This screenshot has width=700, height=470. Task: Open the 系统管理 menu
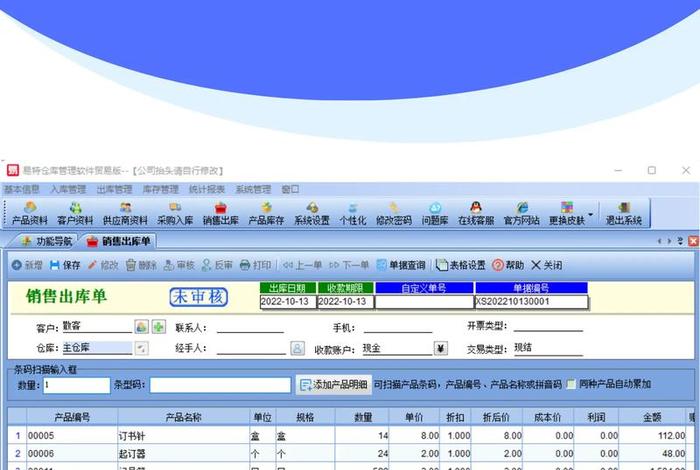tap(254, 189)
